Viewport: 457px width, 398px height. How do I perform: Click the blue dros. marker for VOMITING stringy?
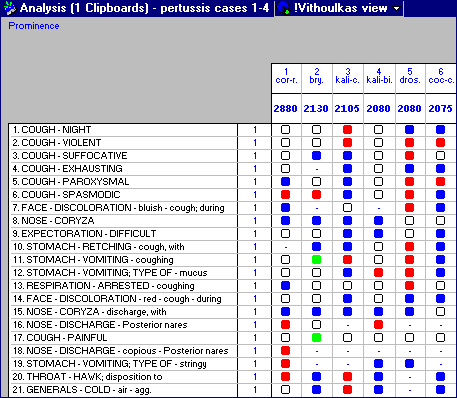tap(409, 364)
